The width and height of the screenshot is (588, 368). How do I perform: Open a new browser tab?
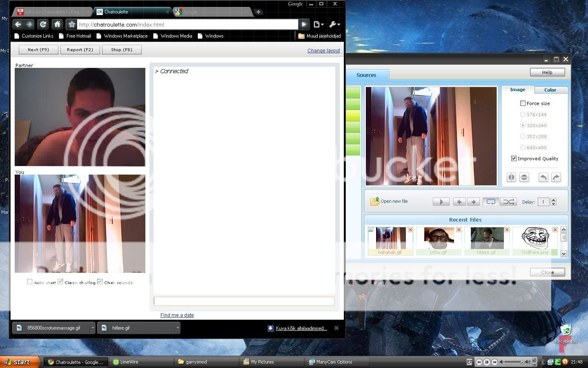coord(258,12)
